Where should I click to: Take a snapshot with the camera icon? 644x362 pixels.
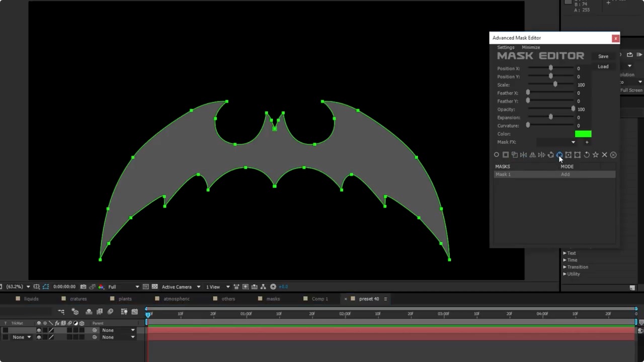pos(83,287)
